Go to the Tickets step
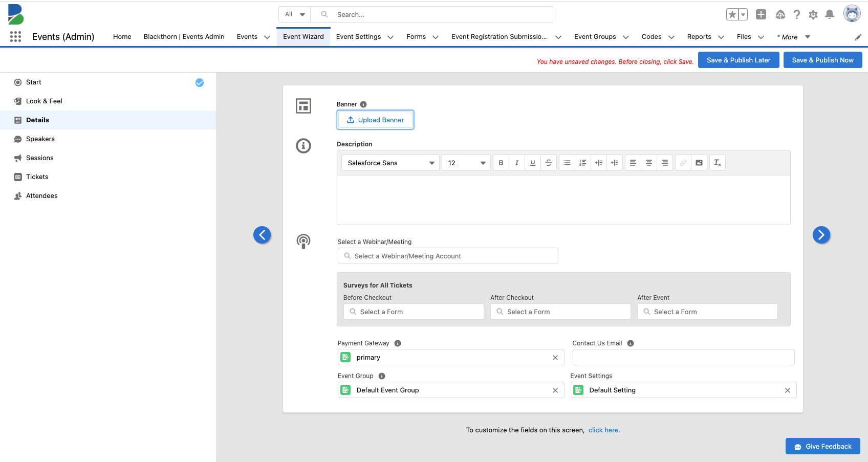The width and height of the screenshot is (868, 462). pyautogui.click(x=108, y=177)
